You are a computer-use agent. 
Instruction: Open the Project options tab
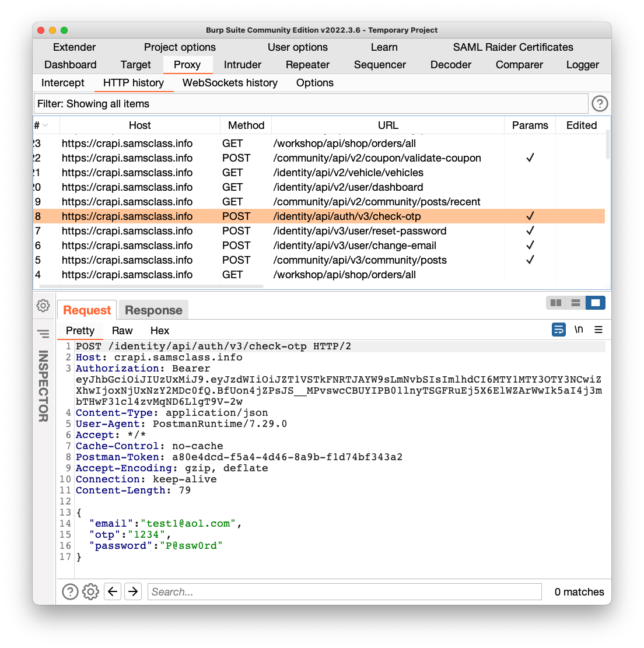(180, 47)
